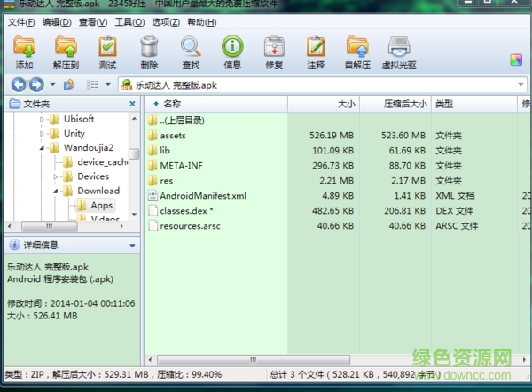
Task: Run the 测试 (Test) archive tool
Action: point(107,51)
